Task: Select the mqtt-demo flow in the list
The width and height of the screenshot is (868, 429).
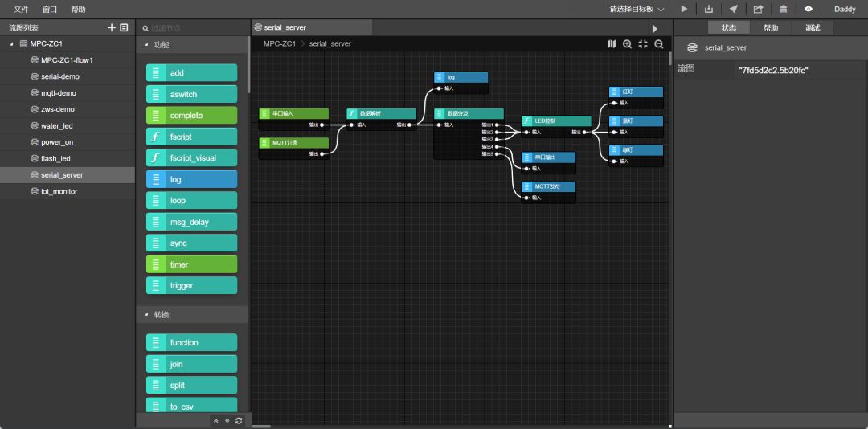Action: 58,93
